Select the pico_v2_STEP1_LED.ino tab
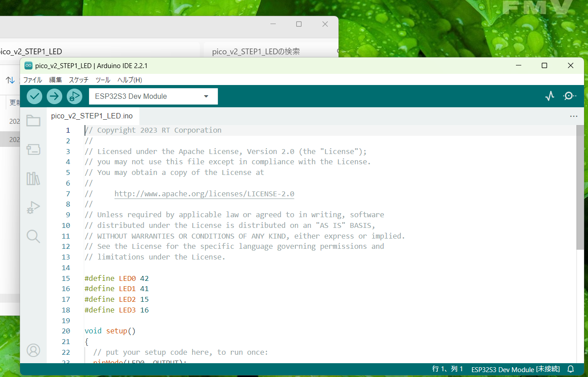588x377 pixels. pyautogui.click(x=92, y=116)
